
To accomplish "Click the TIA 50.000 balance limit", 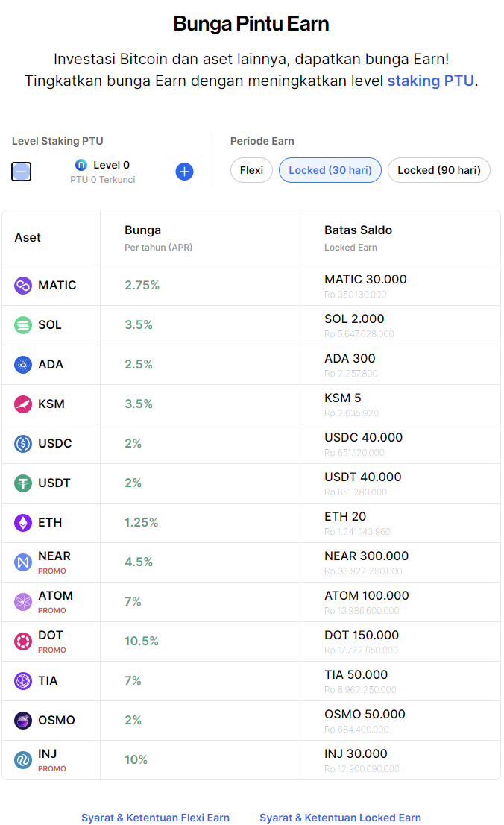I will [x=356, y=674].
